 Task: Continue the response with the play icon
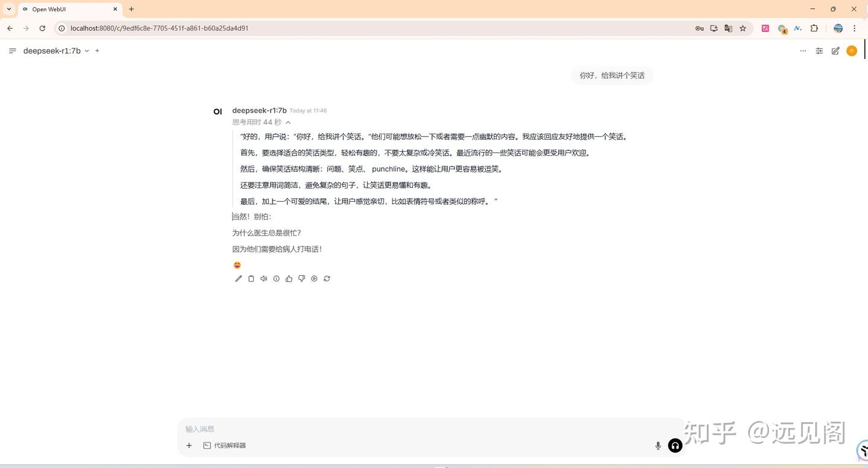point(313,278)
